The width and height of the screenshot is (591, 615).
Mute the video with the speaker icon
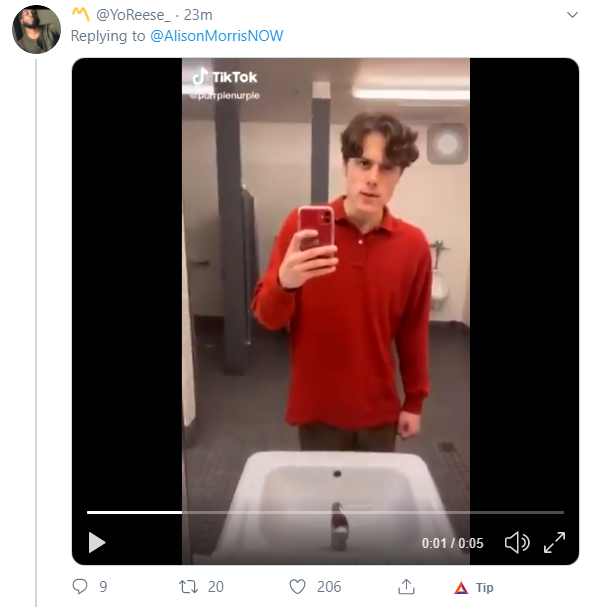517,542
